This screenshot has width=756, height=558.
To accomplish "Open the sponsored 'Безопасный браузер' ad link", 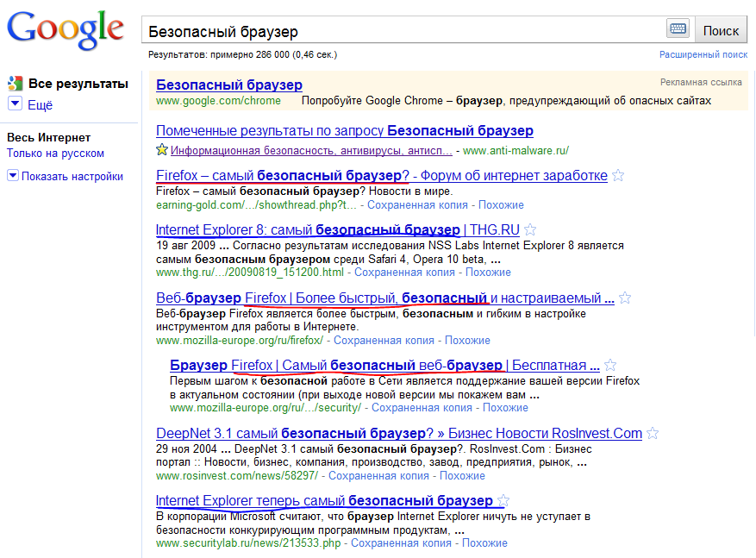I will pos(229,85).
